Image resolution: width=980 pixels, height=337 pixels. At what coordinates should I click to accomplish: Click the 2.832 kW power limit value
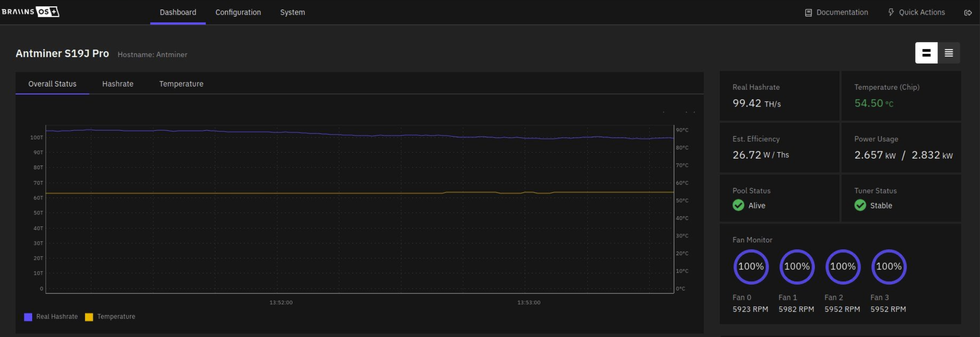click(x=932, y=155)
